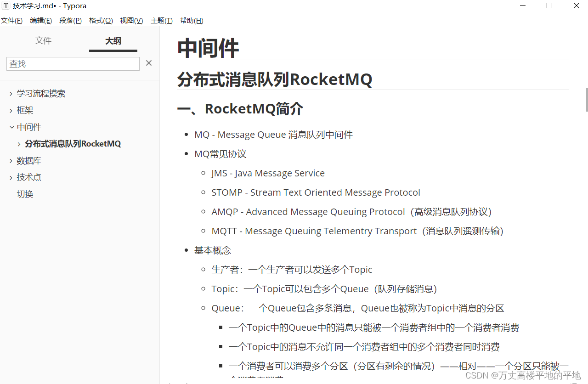Click the line 一个消费者可以消费多个分区
Image resolution: width=588 pixels, height=384 pixels.
pos(399,366)
